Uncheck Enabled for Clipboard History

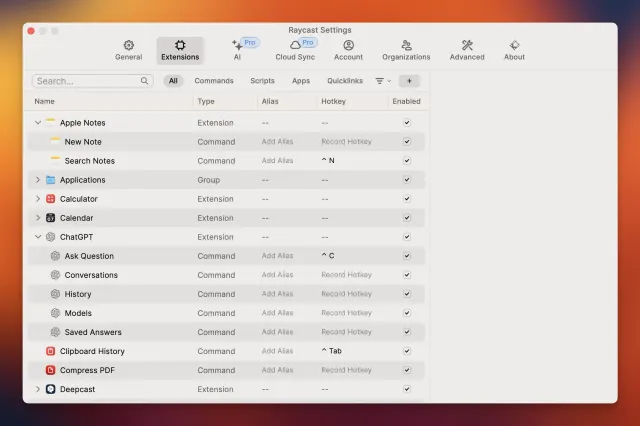pyautogui.click(x=406, y=351)
